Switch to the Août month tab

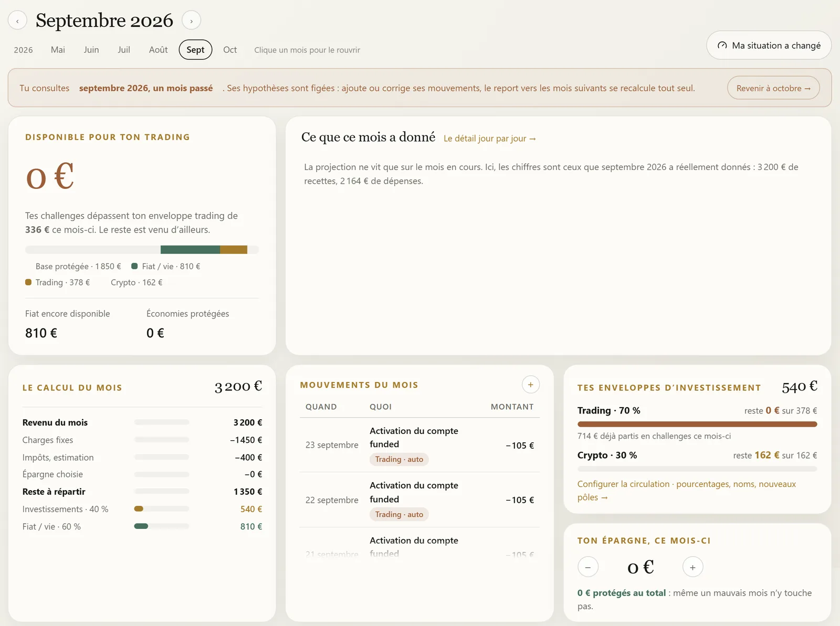coord(158,50)
